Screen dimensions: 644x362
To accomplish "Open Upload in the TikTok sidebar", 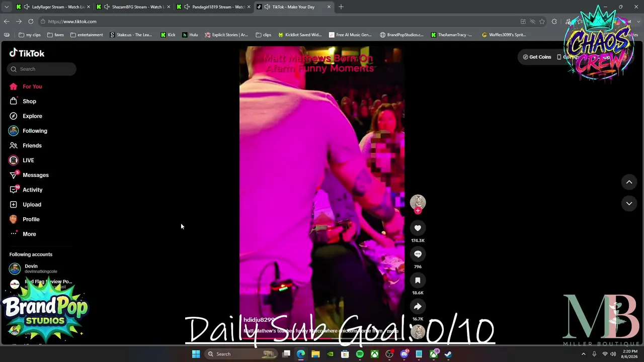I will 25,205.
